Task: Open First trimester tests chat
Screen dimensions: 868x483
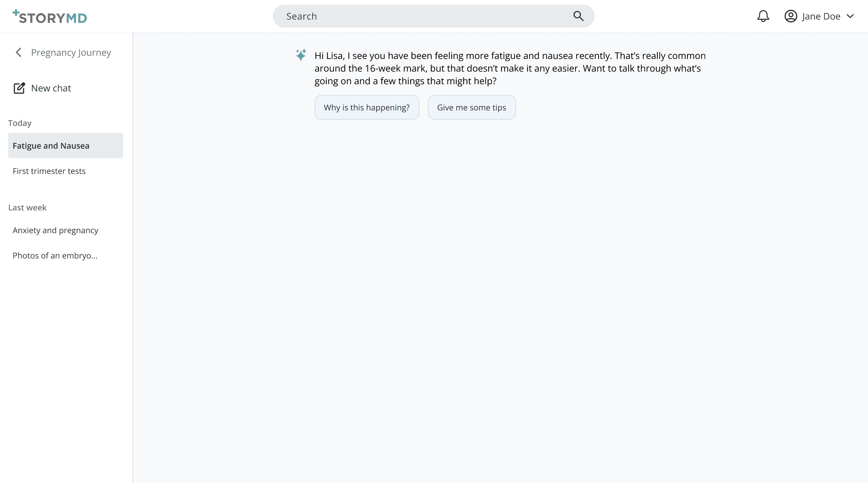Action: (49, 171)
